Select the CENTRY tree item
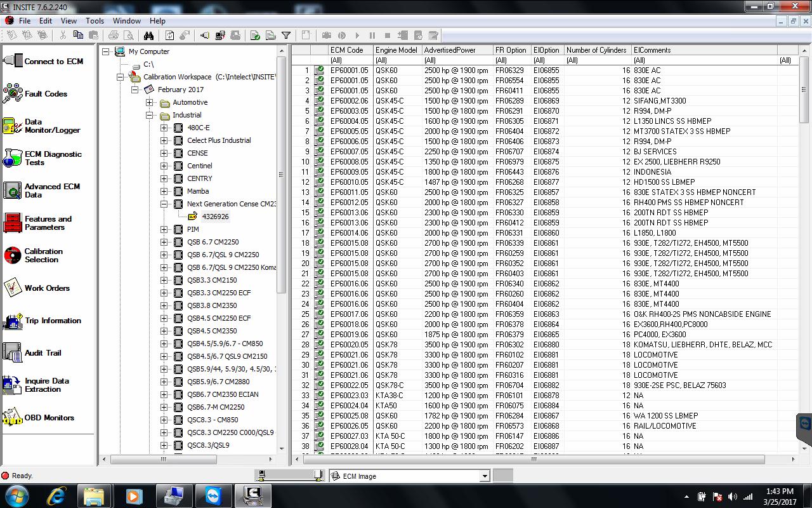This screenshot has width=812, height=508. click(200, 178)
